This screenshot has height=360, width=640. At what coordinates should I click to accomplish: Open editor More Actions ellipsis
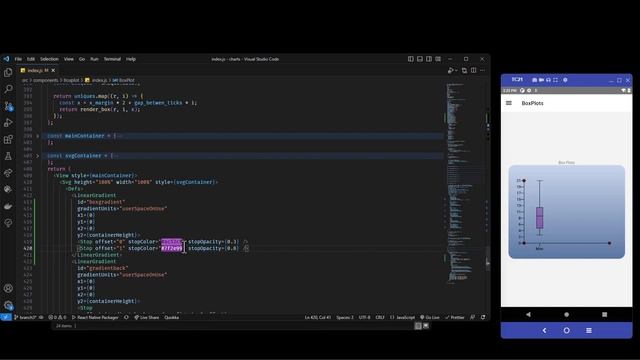(x=482, y=70)
